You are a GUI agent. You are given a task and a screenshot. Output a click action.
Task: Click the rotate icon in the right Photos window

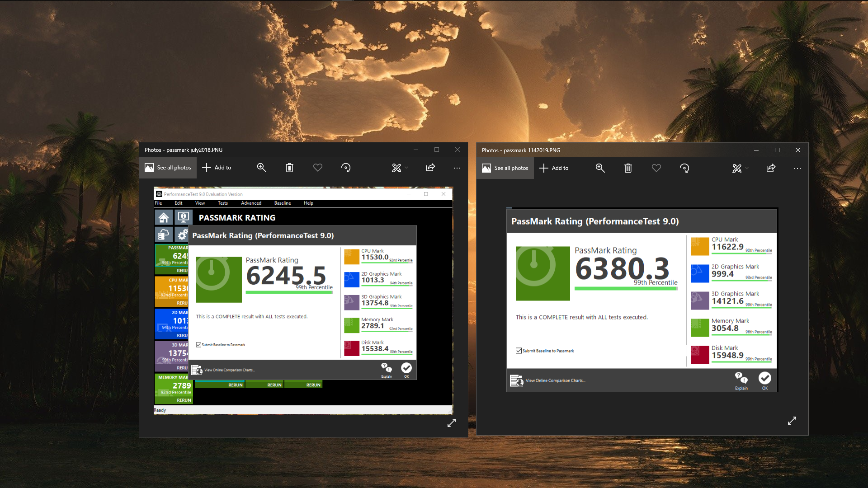[x=684, y=168]
